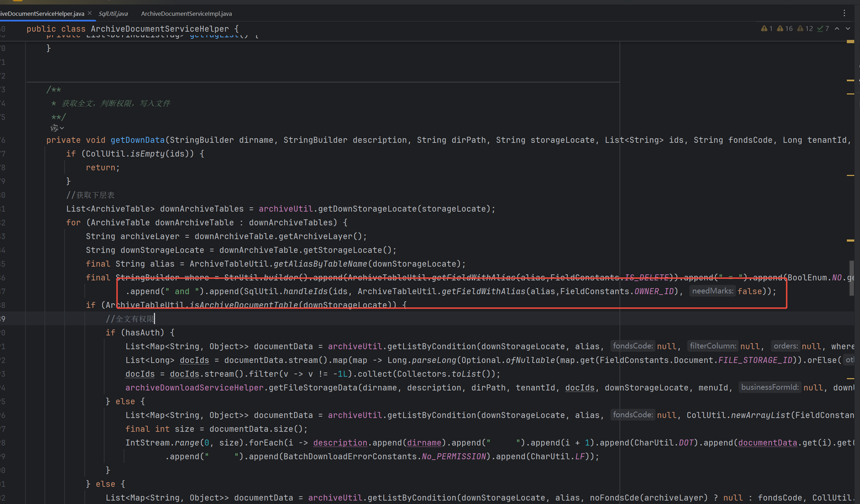This screenshot has height=504, width=860.
Task: Click the noFondsCde(archiveLayer) call
Action: [x=649, y=498]
